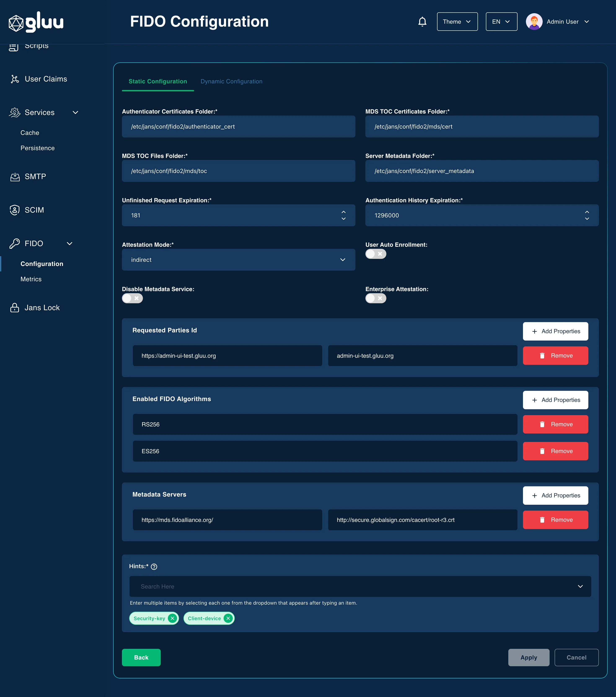Open the notifications bell icon

pyautogui.click(x=422, y=22)
